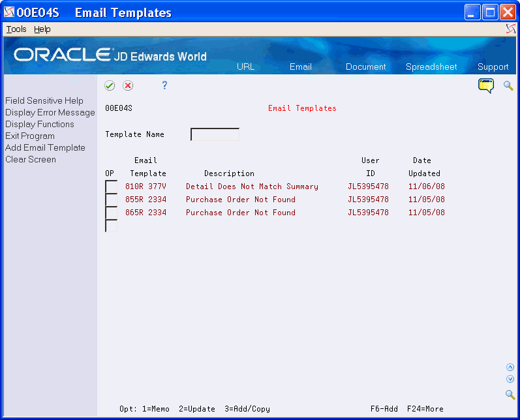This screenshot has height=420, width=520.
Task: Open the Help menu
Action: (x=42, y=29)
